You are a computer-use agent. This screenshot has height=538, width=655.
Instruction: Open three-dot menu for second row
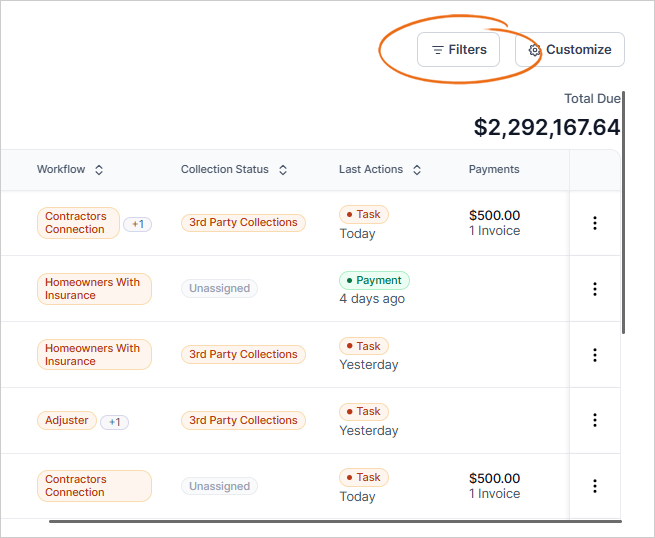[x=595, y=289]
